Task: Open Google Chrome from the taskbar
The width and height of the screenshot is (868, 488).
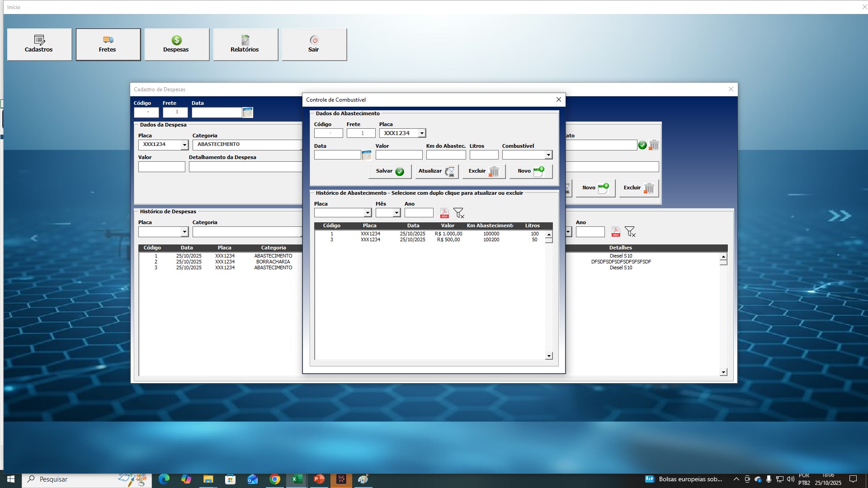Action: [275, 479]
